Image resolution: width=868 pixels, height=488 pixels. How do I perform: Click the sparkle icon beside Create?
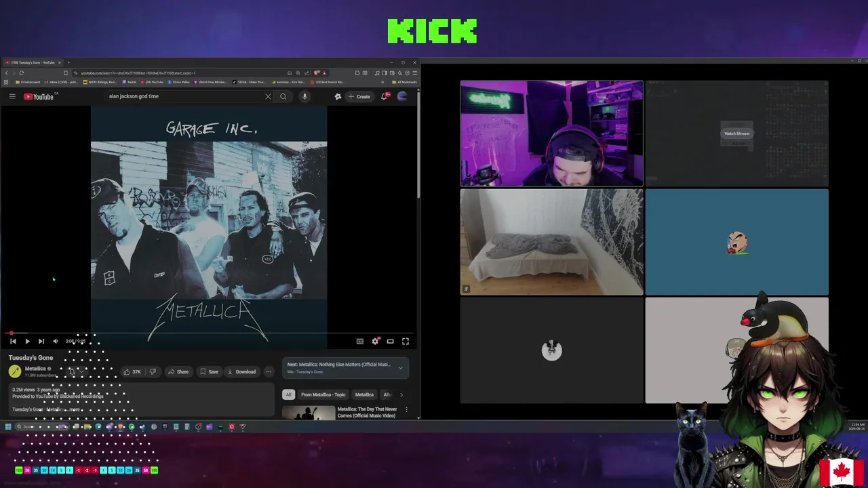coord(338,96)
